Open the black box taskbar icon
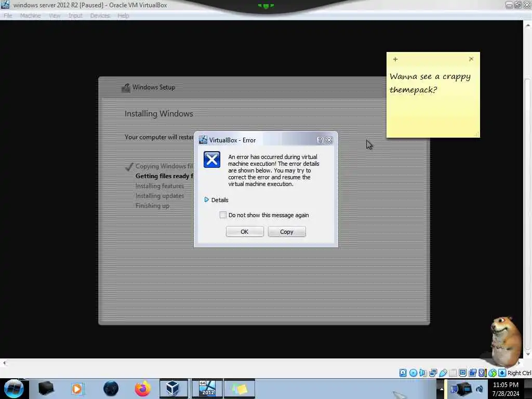 46,389
